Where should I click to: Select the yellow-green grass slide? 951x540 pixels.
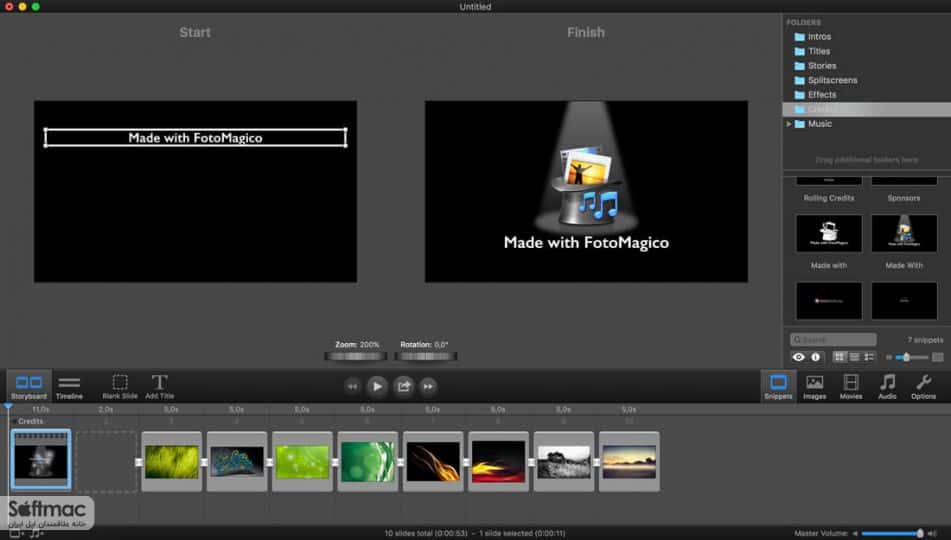[172, 461]
